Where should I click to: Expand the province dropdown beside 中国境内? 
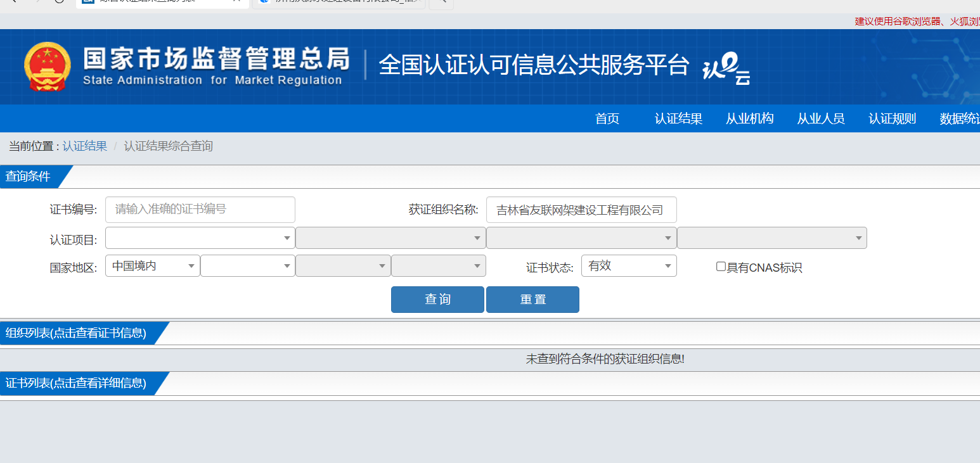point(248,266)
